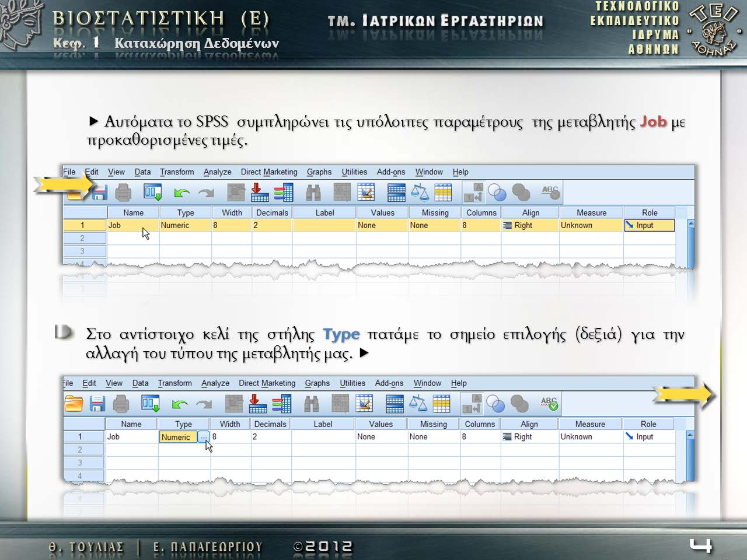
Task: Open Utilities menu in lower SPSS window
Action: [x=352, y=383]
